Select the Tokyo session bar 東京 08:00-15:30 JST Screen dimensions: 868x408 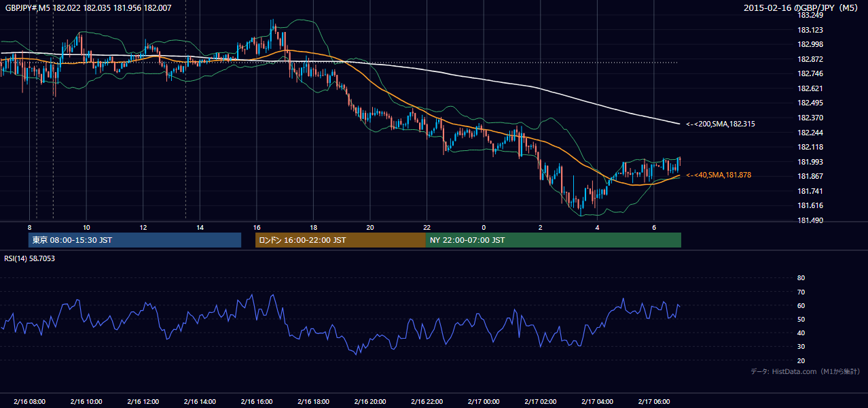click(135, 240)
